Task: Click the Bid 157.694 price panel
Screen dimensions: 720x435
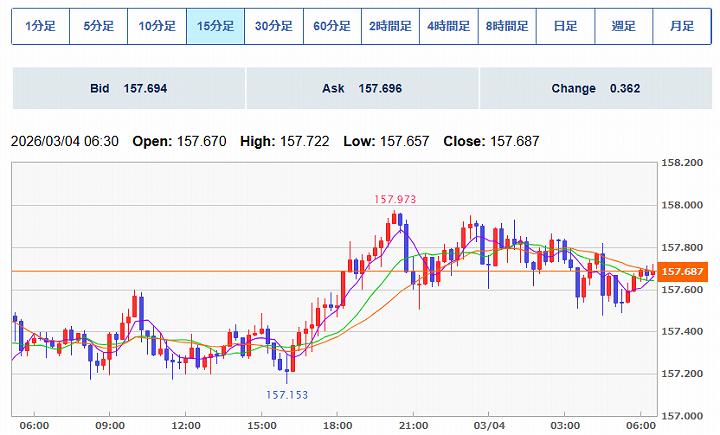Action: point(128,89)
